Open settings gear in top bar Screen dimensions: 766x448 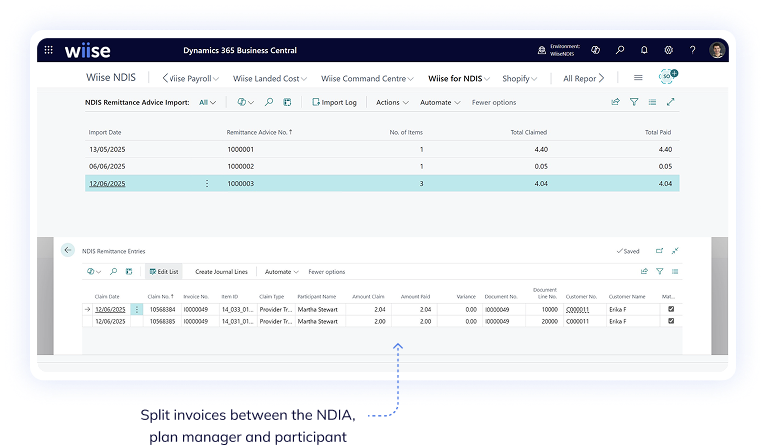[x=668, y=50]
